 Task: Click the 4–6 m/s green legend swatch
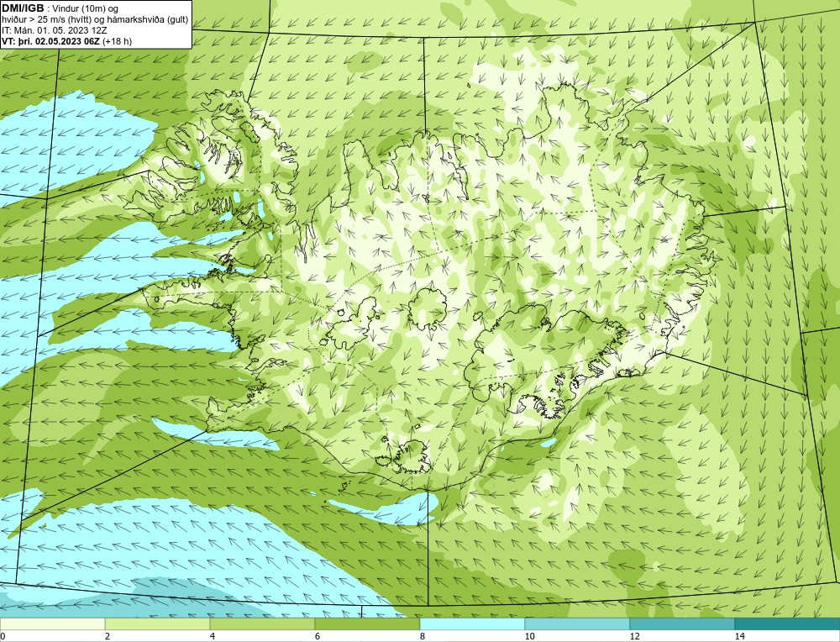262,624
